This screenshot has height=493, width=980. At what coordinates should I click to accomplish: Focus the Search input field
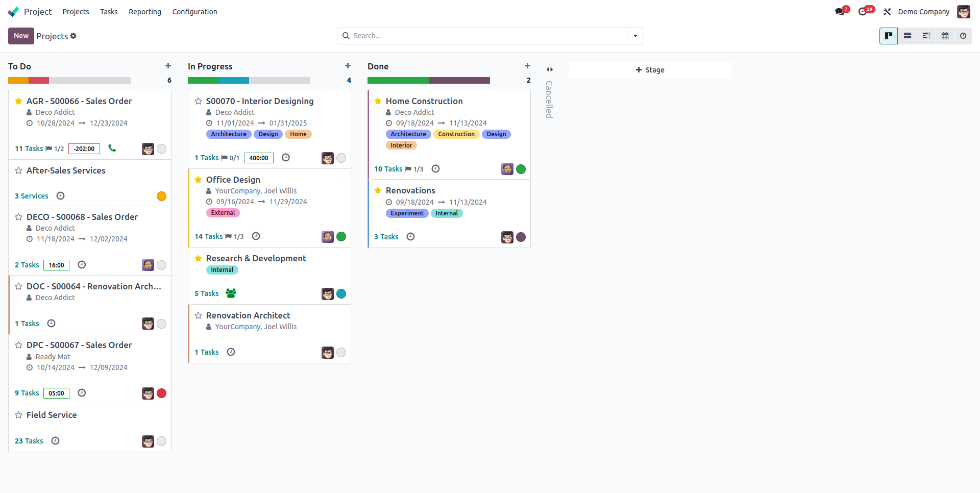coord(489,36)
